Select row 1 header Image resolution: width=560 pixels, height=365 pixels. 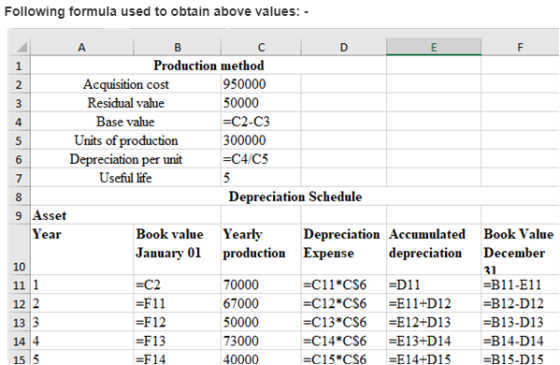[19, 65]
